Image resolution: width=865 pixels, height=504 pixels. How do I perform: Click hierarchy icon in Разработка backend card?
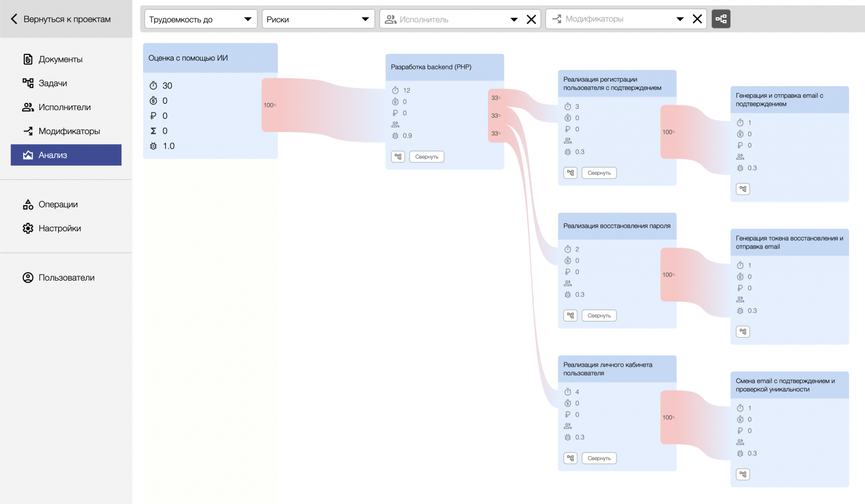398,157
